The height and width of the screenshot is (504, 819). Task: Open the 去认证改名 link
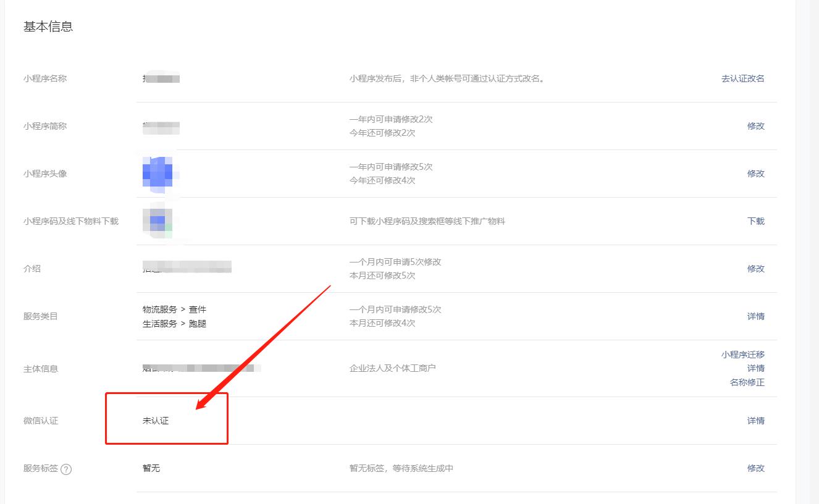pos(743,78)
